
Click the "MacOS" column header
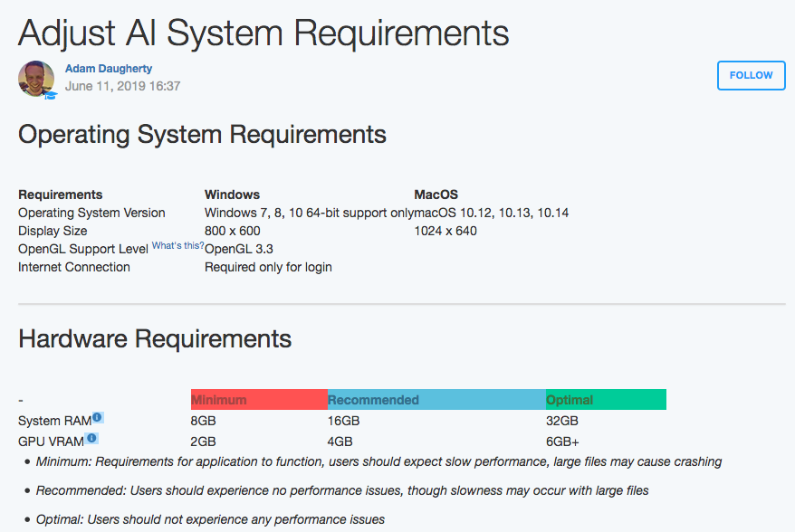[436, 195]
